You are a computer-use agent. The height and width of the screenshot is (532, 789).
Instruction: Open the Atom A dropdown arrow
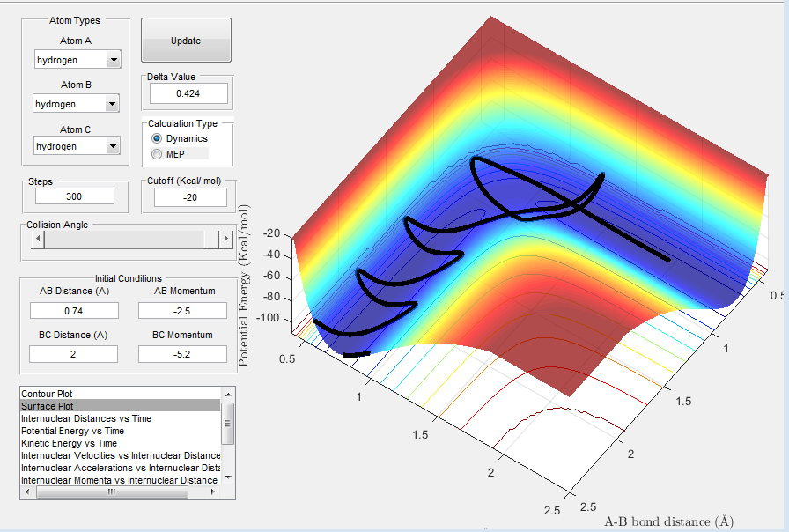tap(114, 59)
